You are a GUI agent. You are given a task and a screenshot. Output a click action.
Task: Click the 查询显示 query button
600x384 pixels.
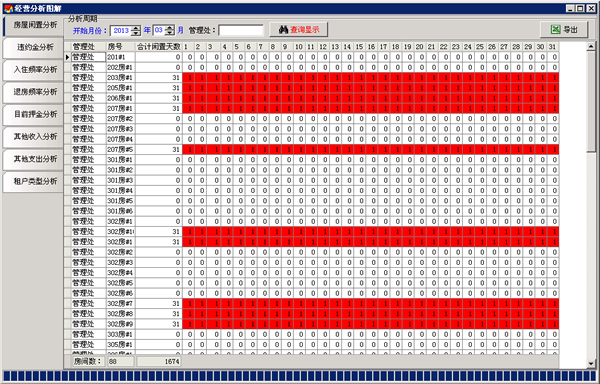click(298, 30)
